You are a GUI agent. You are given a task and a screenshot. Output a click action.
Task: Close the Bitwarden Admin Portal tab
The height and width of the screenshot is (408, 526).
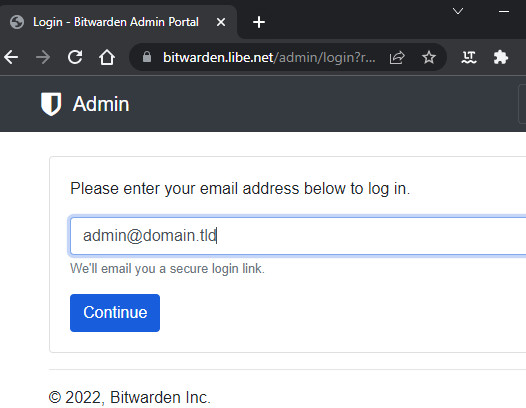click(x=221, y=22)
